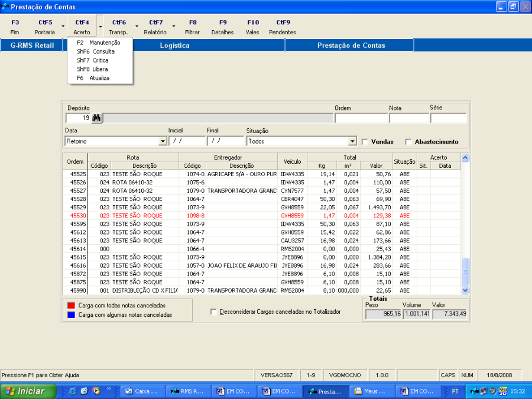Viewport: 532px width, 399px height.
Task: Click the Ordem column header
Action: [x=75, y=161]
